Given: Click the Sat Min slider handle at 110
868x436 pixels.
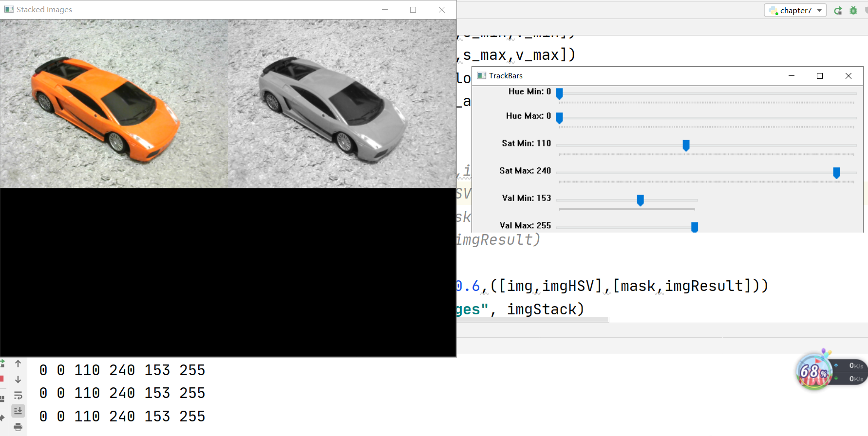Looking at the screenshot, I should tap(686, 145).
